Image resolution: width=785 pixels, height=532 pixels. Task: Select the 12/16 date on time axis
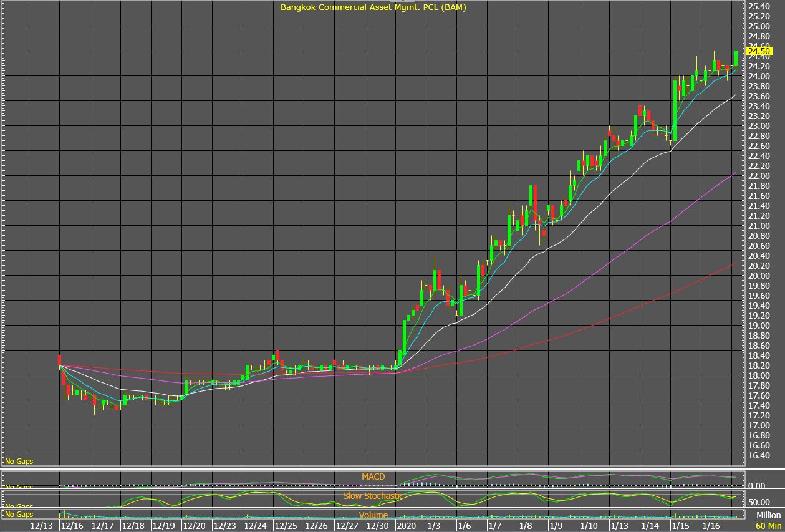72,526
